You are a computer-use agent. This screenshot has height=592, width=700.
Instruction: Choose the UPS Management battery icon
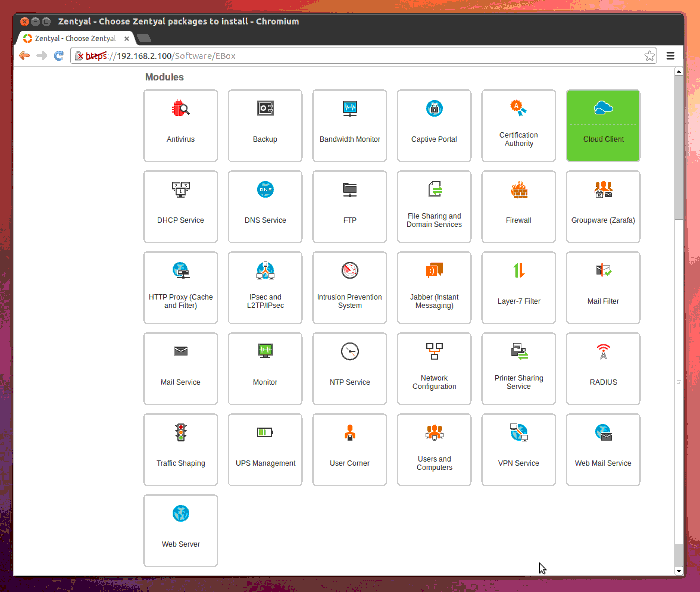click(265, 432)
